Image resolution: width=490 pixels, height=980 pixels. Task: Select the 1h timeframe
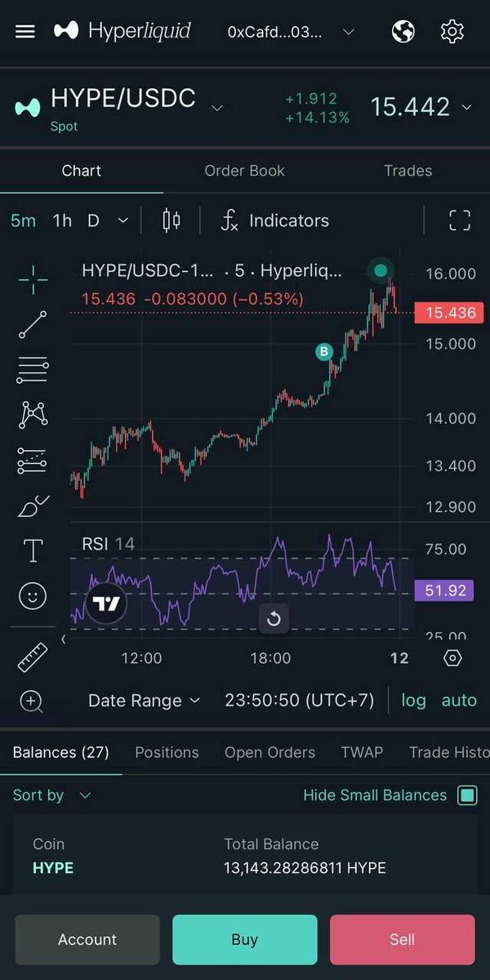(62, 220)
